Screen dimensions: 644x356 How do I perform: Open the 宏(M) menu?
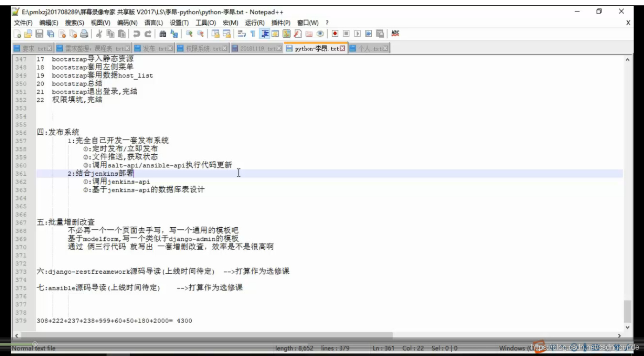230,23
